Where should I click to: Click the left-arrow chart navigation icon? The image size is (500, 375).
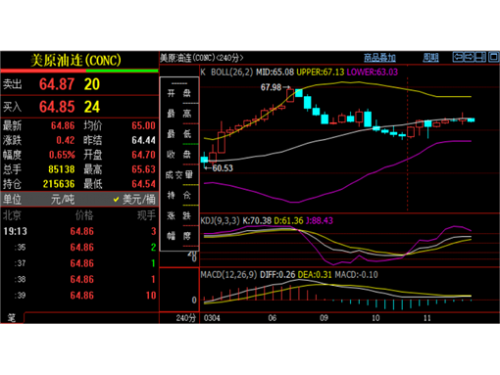click(x=458, y=57)
